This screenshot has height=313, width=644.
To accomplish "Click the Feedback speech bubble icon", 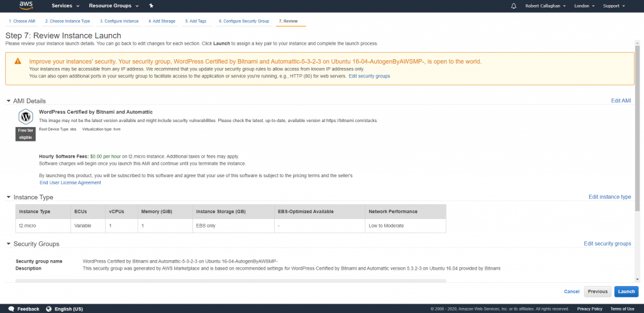I will click(11, 309).
